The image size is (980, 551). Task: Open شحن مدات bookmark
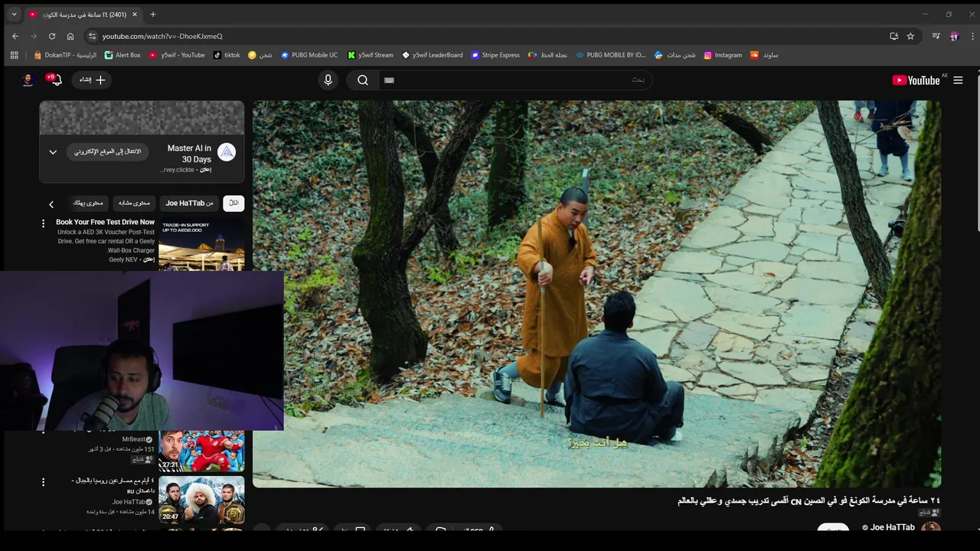(x=675, y=55)
